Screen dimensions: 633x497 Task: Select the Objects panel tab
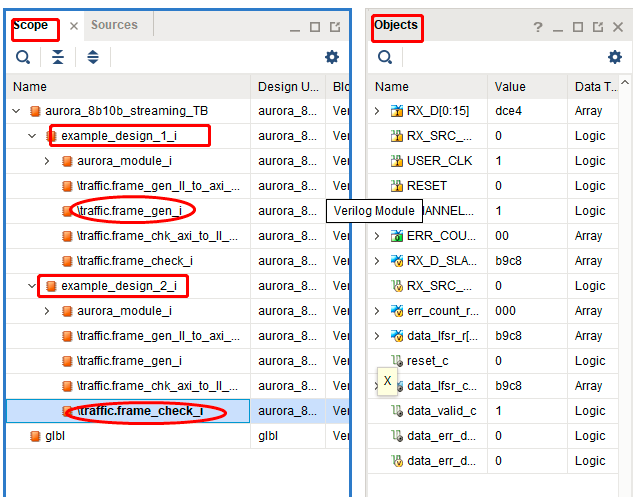coord(396,25)
